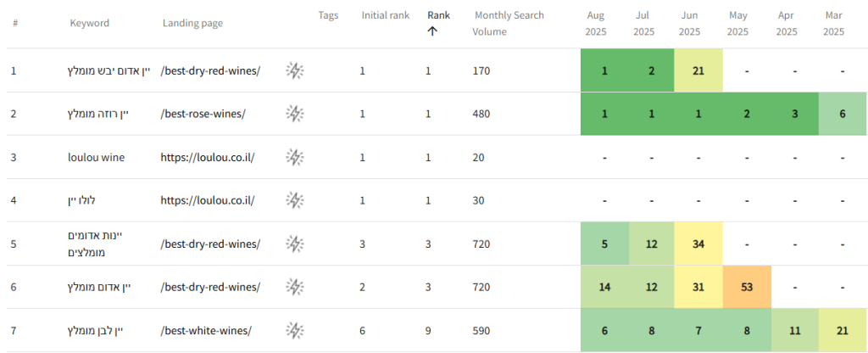Image resolution: width=868 pixels, height=353 pixels.
Task: Click lightning icon in loulou wine row
Action: point(294,157)
